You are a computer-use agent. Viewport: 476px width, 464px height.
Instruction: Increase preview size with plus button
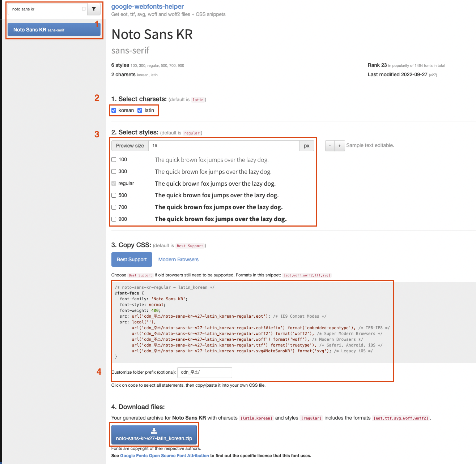tap(340, 146)
